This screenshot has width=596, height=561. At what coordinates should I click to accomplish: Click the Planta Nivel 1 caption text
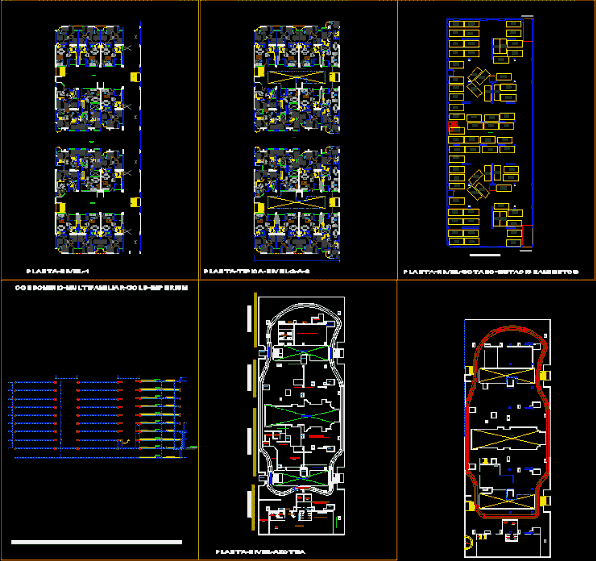point(58,271)
